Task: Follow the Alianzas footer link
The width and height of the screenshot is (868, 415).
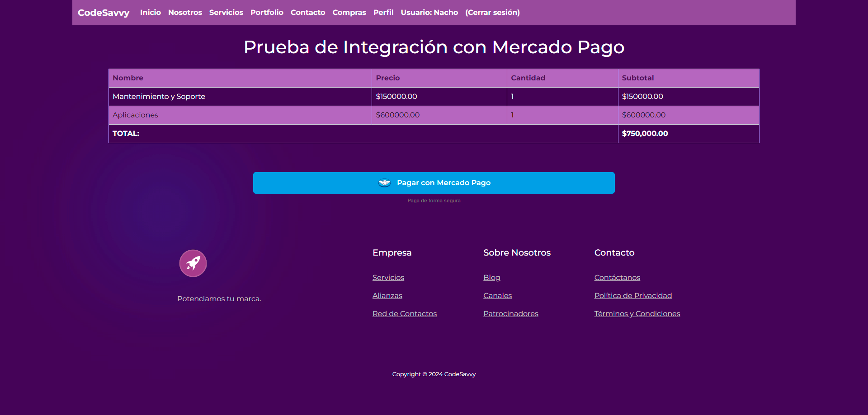Action: 387,296
